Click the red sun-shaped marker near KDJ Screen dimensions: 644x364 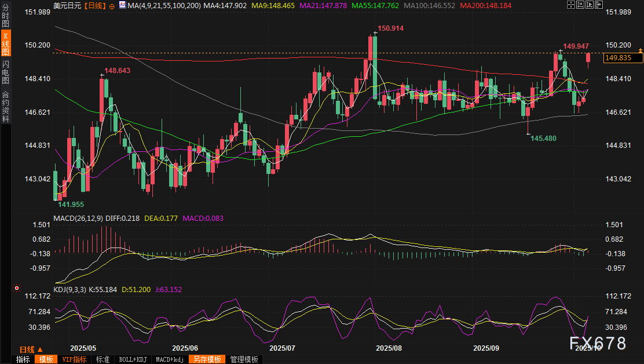pyautogui.click(x=17, y=287)
